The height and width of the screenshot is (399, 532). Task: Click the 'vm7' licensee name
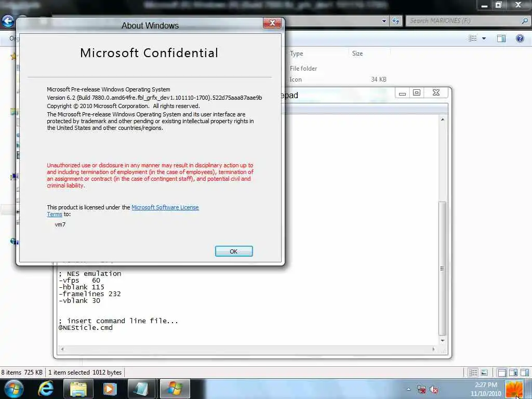click(60, 224)
